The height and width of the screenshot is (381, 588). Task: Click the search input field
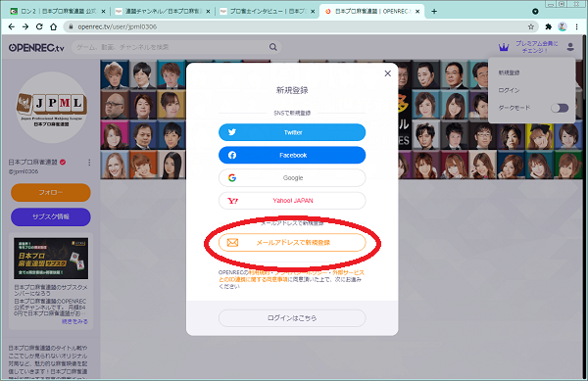click(171, 47)
